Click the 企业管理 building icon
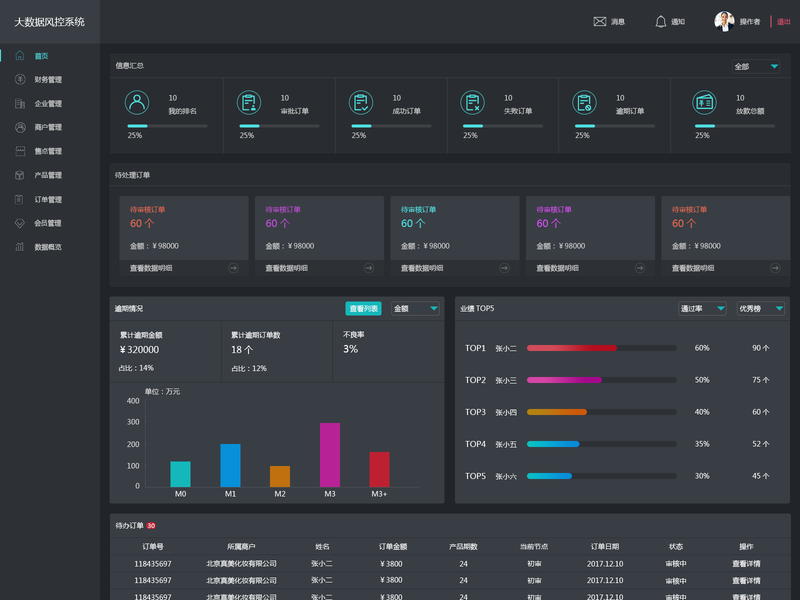 point(20,104)
